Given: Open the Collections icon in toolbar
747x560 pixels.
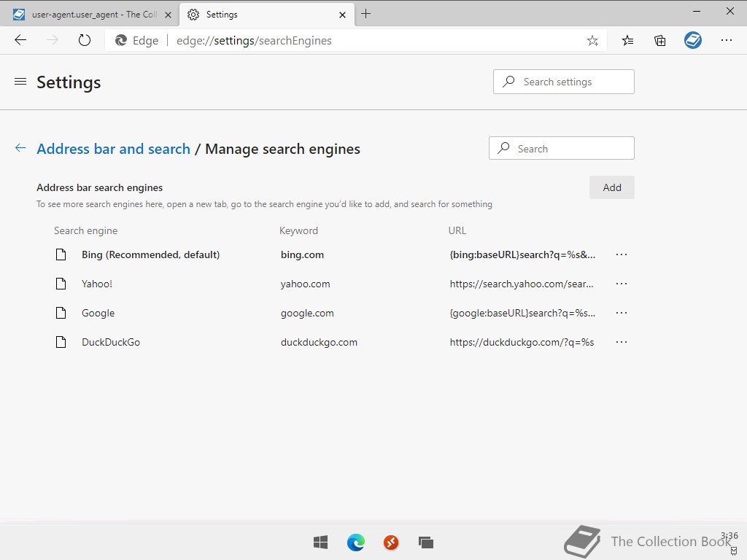Looking at the screenshot, I should point(659,41).
